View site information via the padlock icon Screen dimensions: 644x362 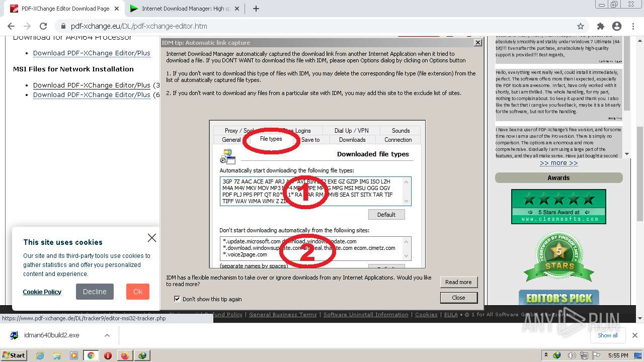[x=63, y=26]
